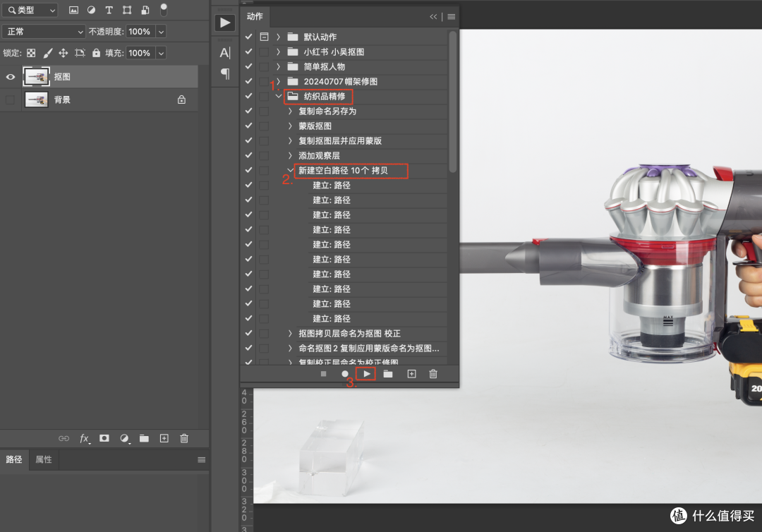Lock position move icon
The width and height of the screenshot is (762, 532).
[x=64, y=53]
